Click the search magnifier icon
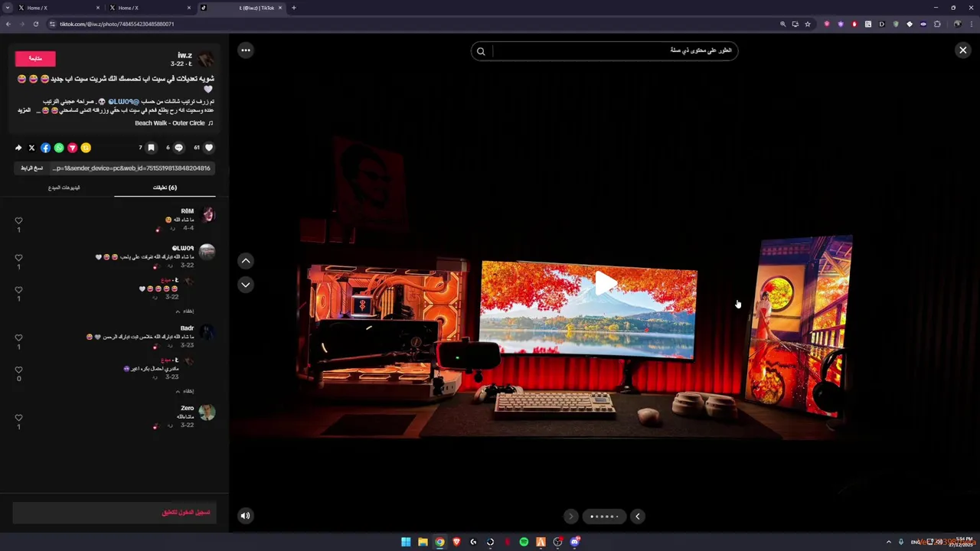980x551 pixels. pyautogui.click(x=481, y=51)
